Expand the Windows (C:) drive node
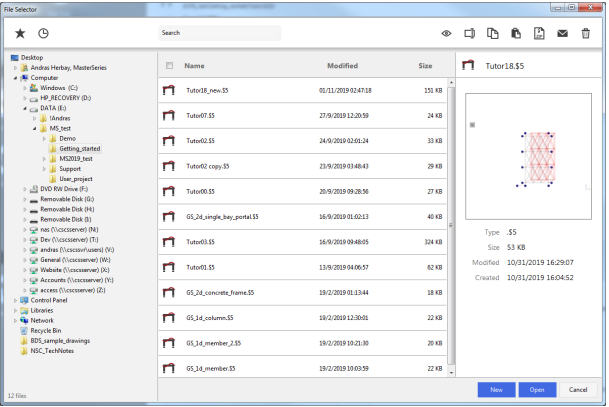 tap(24, 88)
